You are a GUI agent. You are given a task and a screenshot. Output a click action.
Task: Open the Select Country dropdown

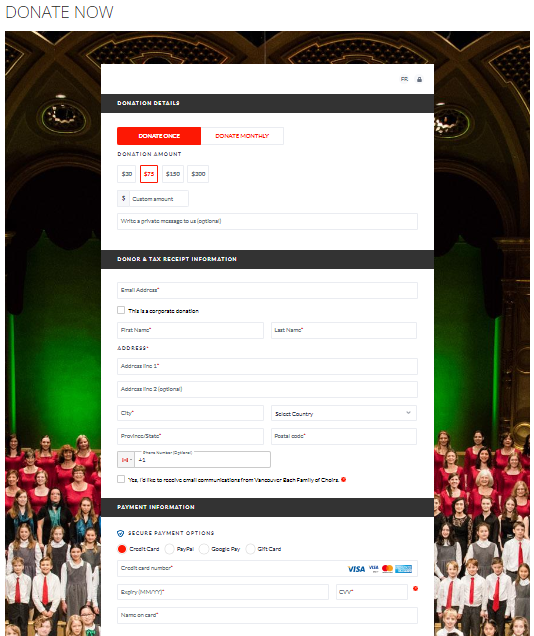click(x=344, y=413)
